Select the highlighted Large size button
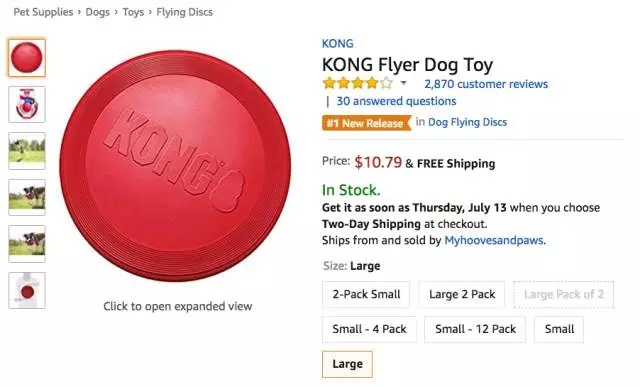The image size is (640, 387). pyautogui.click(x=347, y=364)
